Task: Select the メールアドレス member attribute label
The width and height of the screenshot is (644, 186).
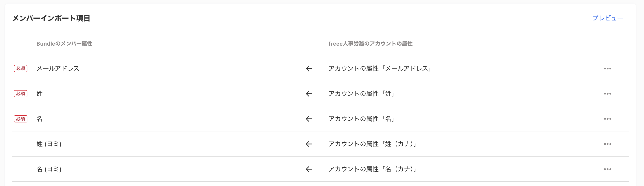Action: [x=58, y=69]
